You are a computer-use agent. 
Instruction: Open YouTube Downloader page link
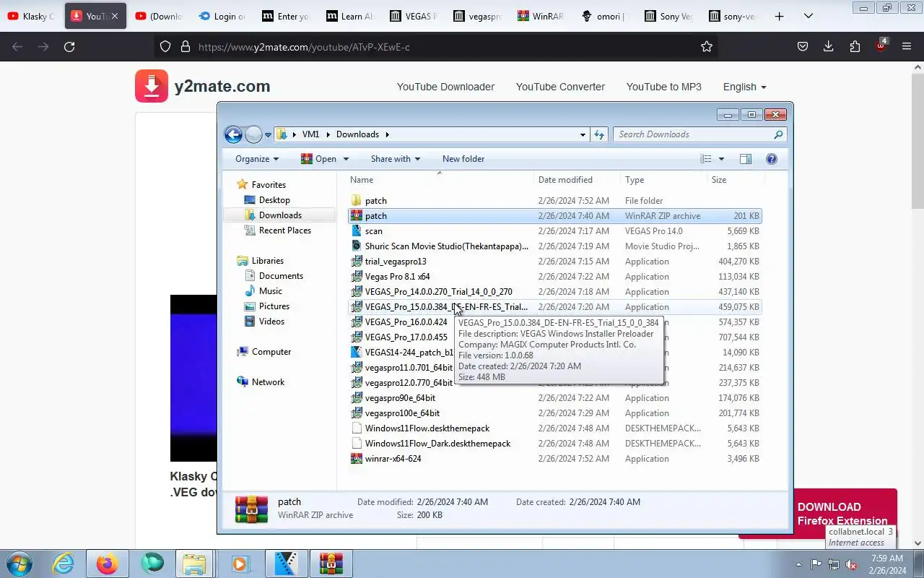[x=445, y=87]
